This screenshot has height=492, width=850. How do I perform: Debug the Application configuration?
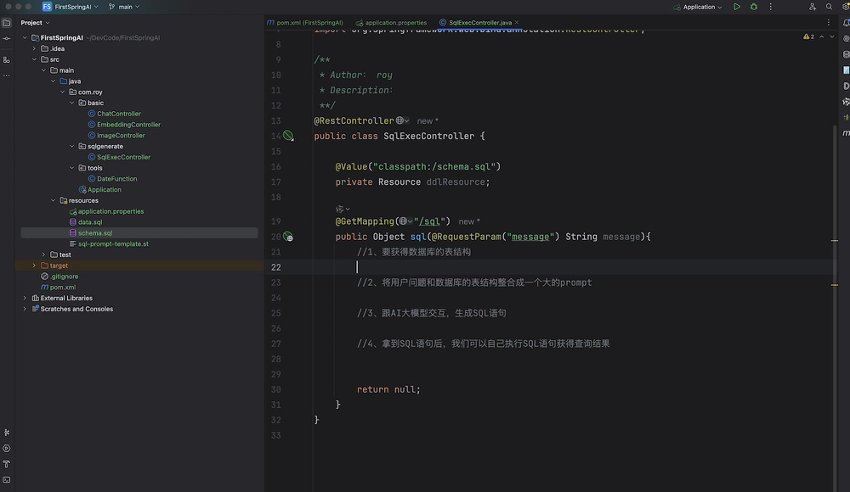pos(754,7)
